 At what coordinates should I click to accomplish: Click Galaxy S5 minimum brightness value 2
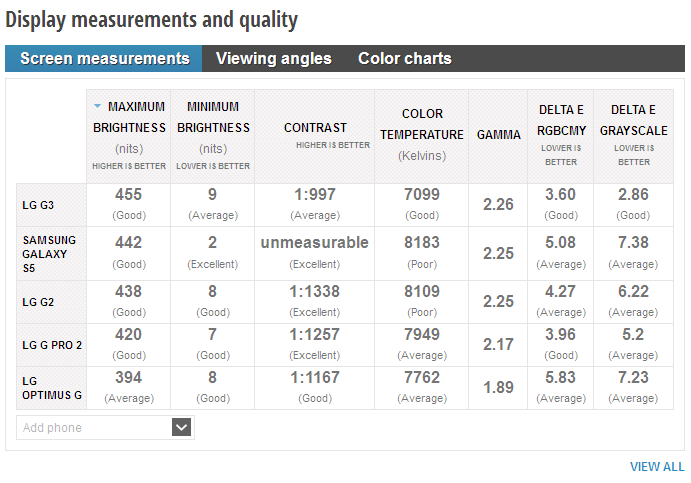pyautogui.click(x=212, y=242)
